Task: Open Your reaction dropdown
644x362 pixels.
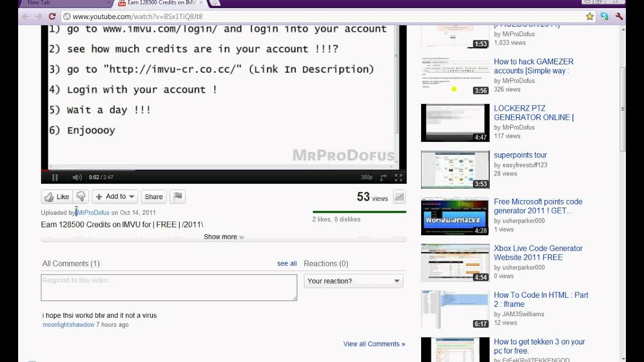Action: point(354,281)
